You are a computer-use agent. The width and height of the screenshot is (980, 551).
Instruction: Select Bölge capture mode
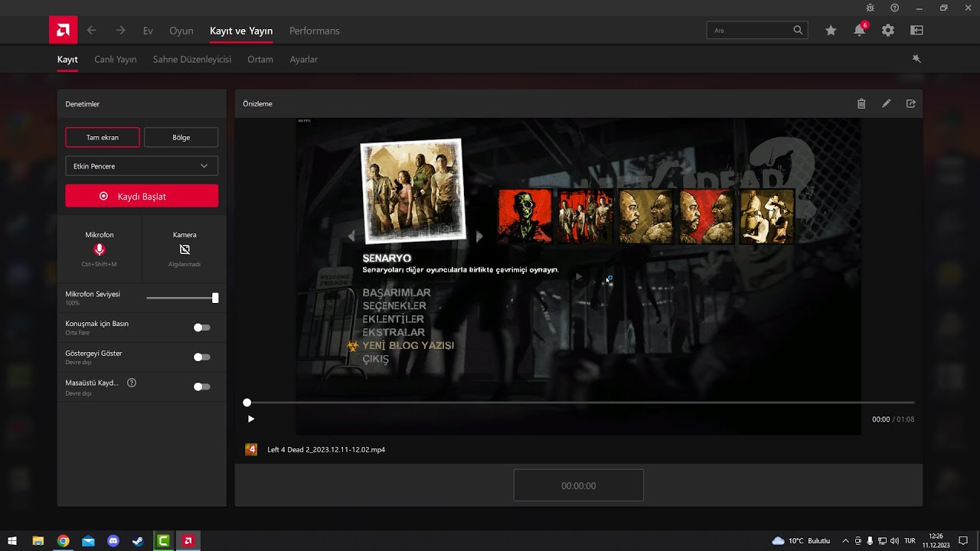(x=181, y=138)
